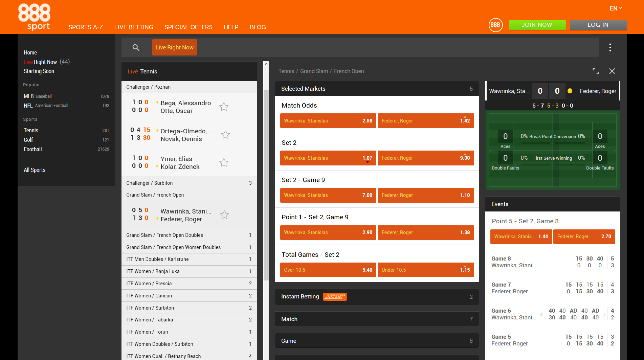Click the LOG IN button
Image resolution: width=644 pixels, height=360 pixels.
coord(598,25)
